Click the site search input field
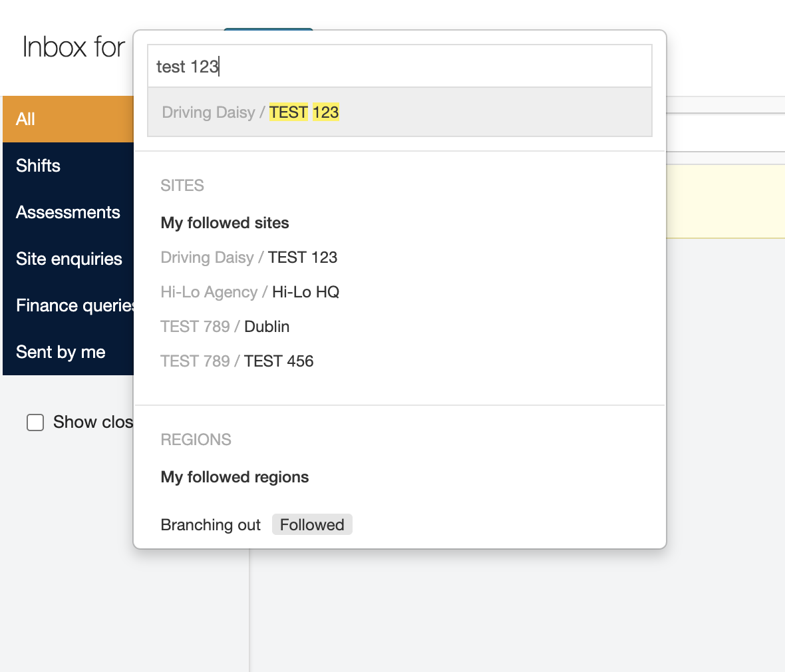785x672 pixels. [399, 67]
